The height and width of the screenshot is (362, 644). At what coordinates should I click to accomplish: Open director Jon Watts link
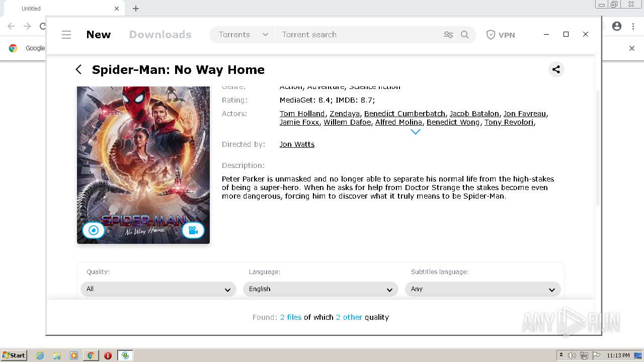[297, 144]
